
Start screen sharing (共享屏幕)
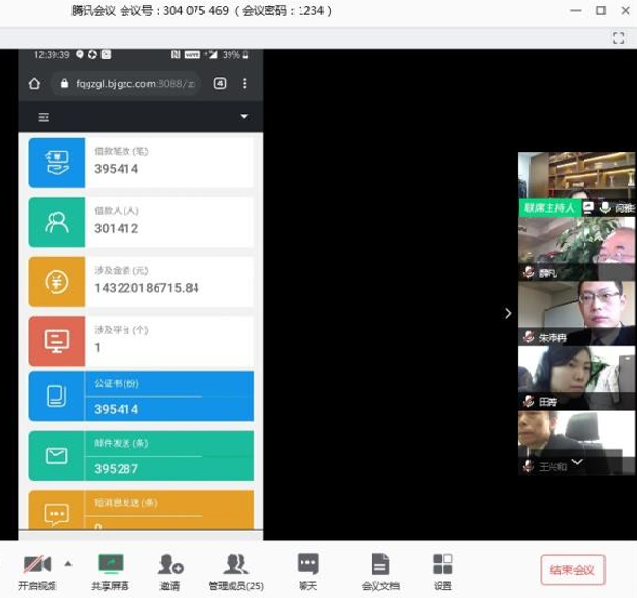tap(110, 572)
